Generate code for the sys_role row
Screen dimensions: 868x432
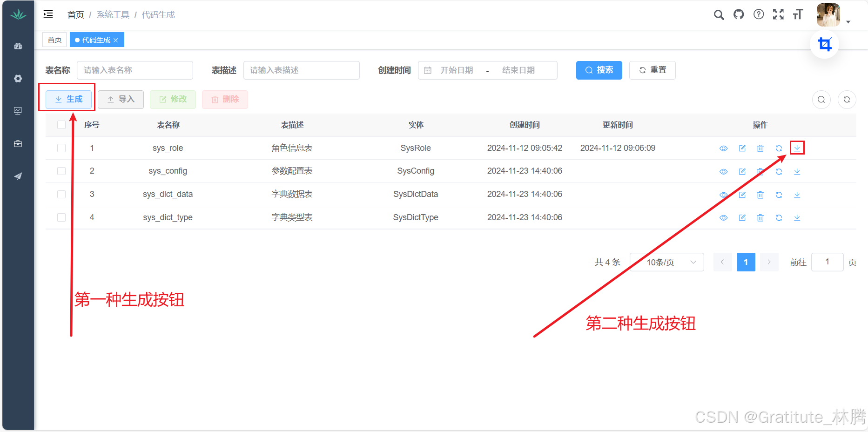[797, 148]
